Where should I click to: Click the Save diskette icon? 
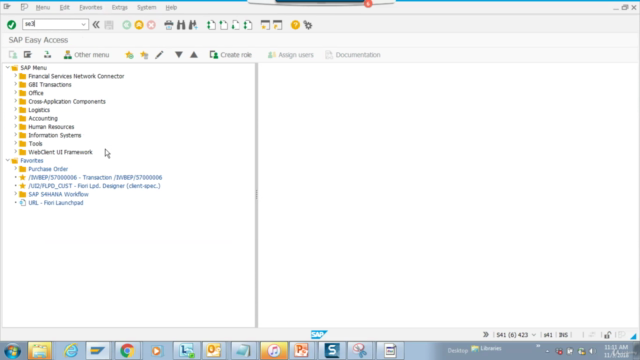click(x=109, y=25)
